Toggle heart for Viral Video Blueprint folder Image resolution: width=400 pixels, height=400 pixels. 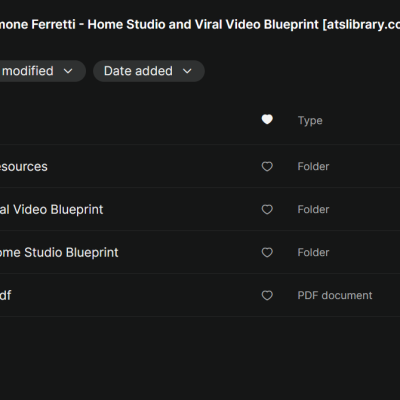point(267,209)
